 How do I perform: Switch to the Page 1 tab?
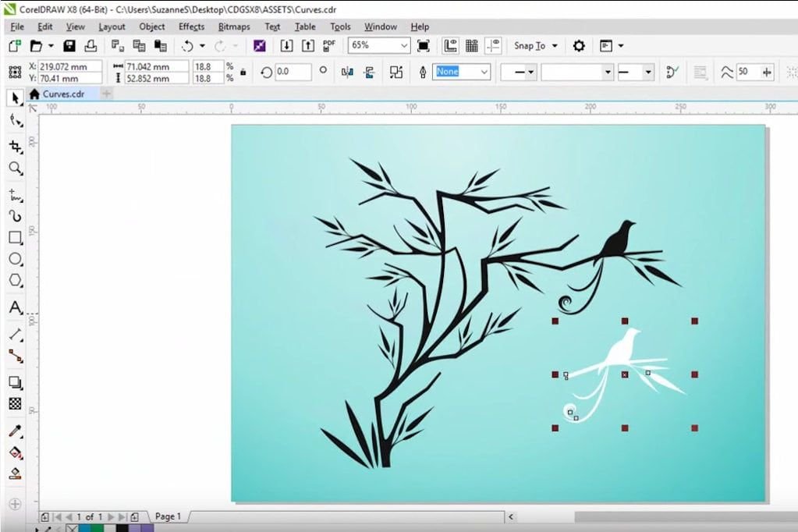(168, 516)
